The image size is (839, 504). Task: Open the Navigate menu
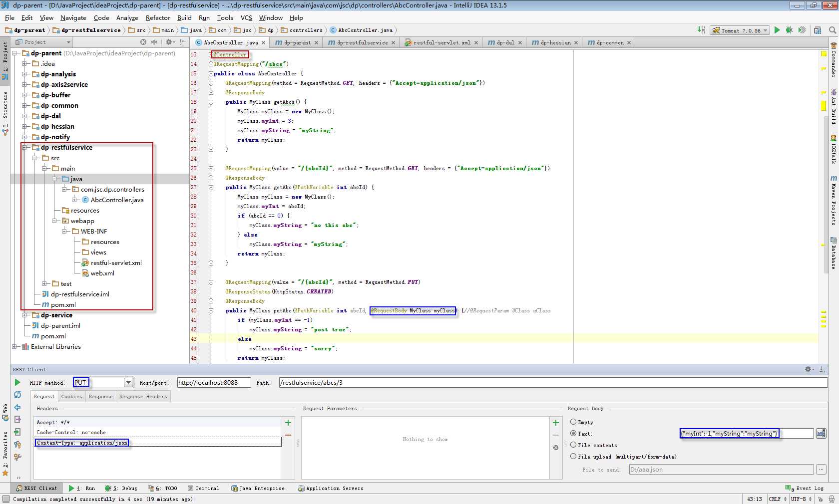click(73, 18)
